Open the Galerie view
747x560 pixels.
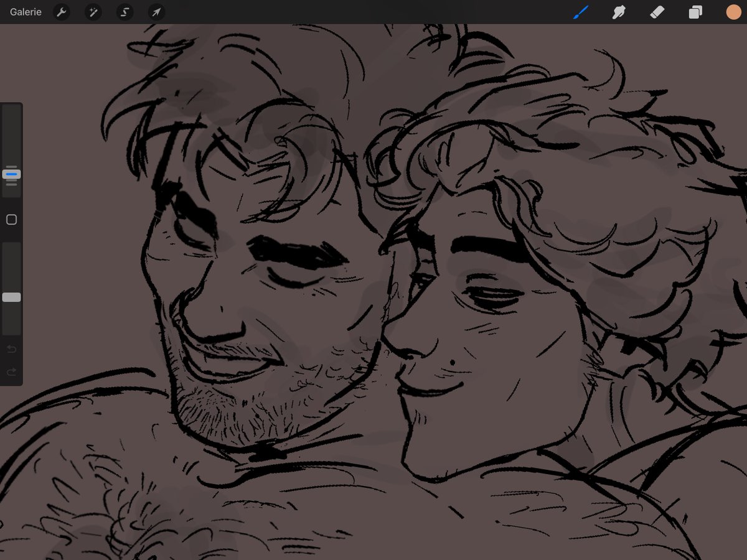[26, 12]
